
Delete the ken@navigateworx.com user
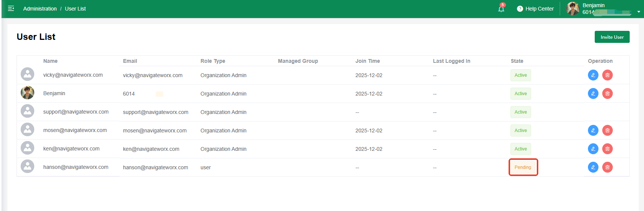tap(607, 149)
